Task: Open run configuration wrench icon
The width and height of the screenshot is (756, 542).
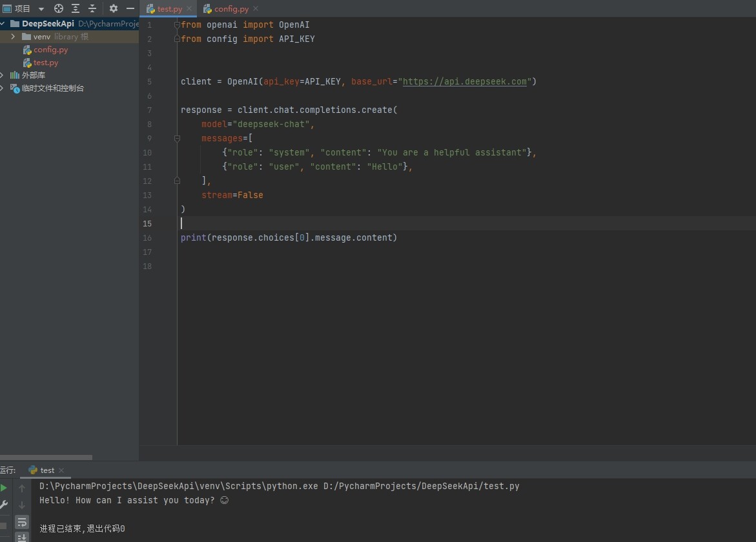Action: [x=4, y=505]
